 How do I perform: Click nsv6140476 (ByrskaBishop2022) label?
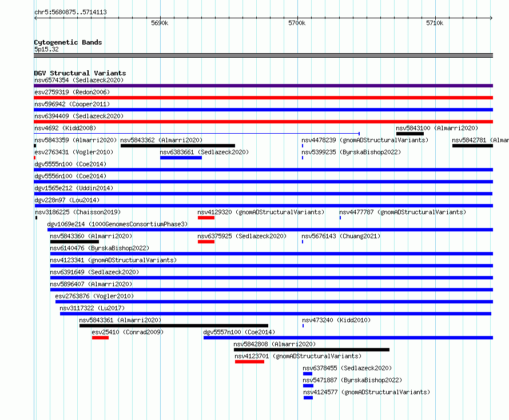point(100,248)
